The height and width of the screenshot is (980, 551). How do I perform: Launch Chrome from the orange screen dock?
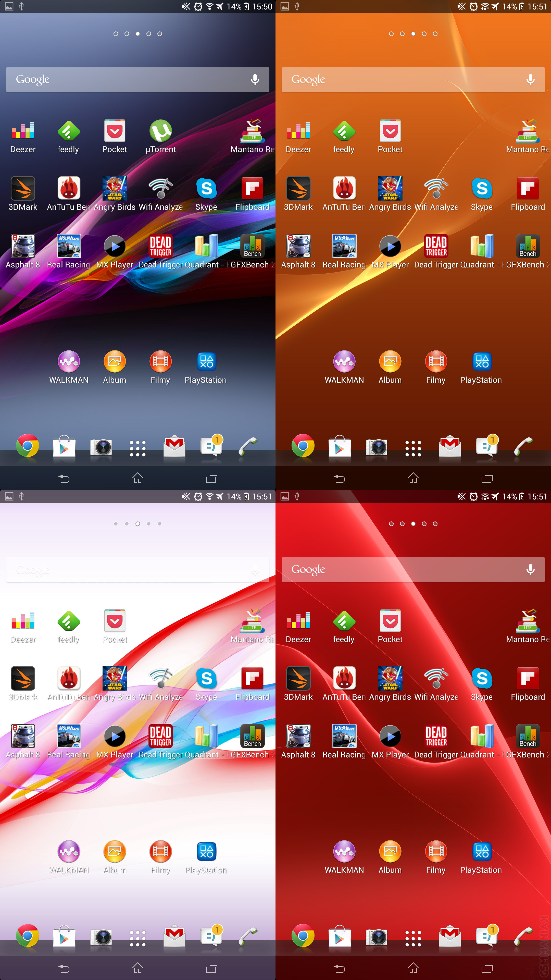pos(303,446)
